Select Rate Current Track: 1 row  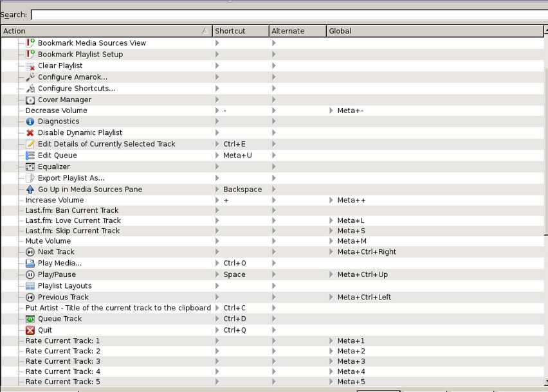[273, 341]
